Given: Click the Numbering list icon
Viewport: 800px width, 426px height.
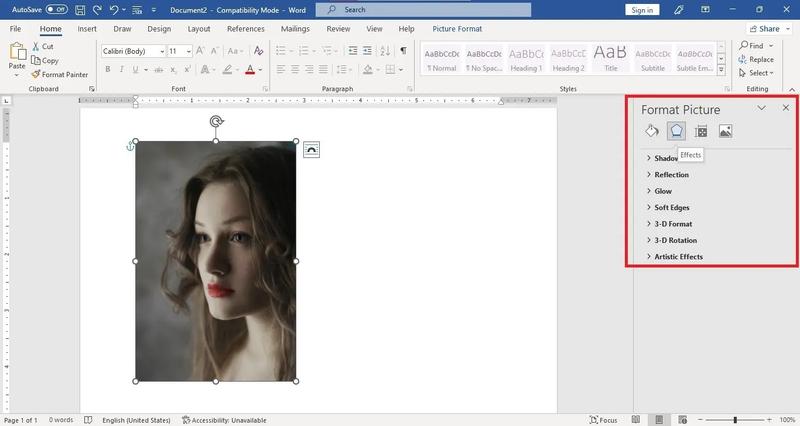Looking at the screenshot, I should tap(304, 51).
